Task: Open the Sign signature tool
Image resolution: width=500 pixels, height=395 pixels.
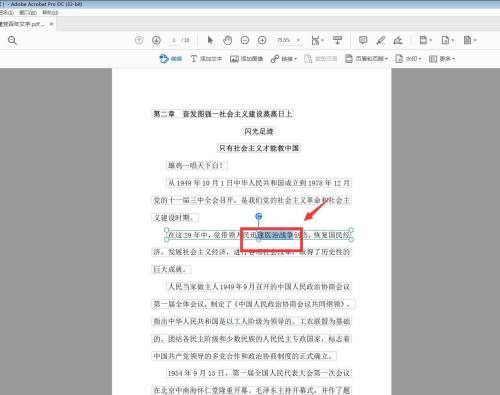Action: [x=398, y=40]
